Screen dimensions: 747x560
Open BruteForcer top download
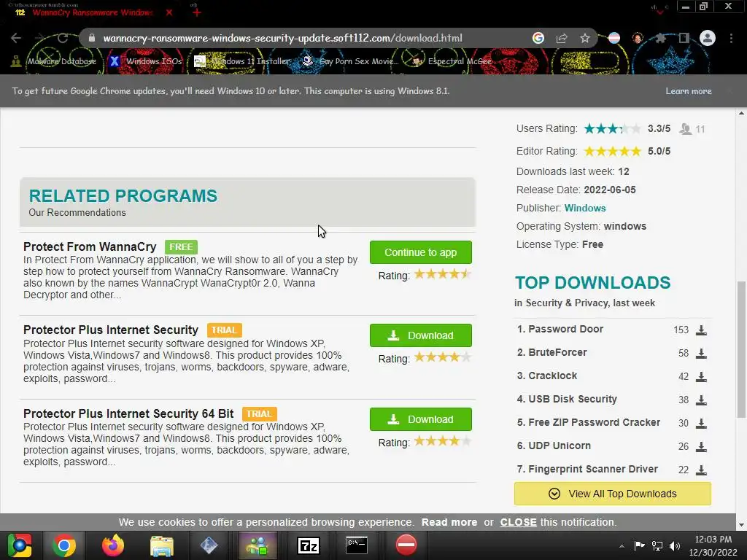[557, 352]
